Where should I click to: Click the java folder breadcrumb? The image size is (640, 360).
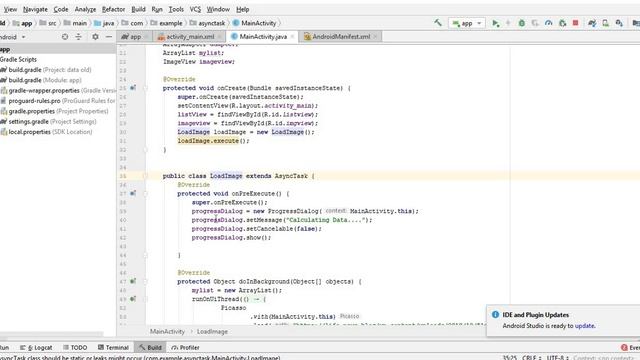[104, 23]
